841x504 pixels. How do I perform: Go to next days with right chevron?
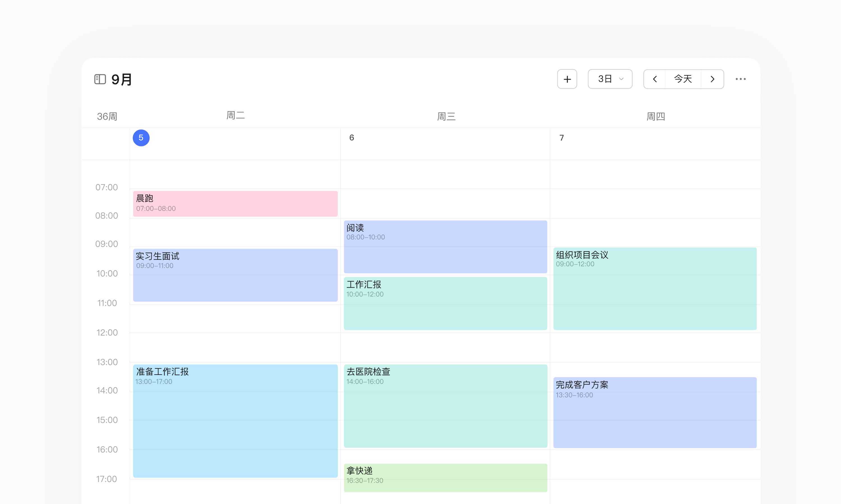point(712,79)
